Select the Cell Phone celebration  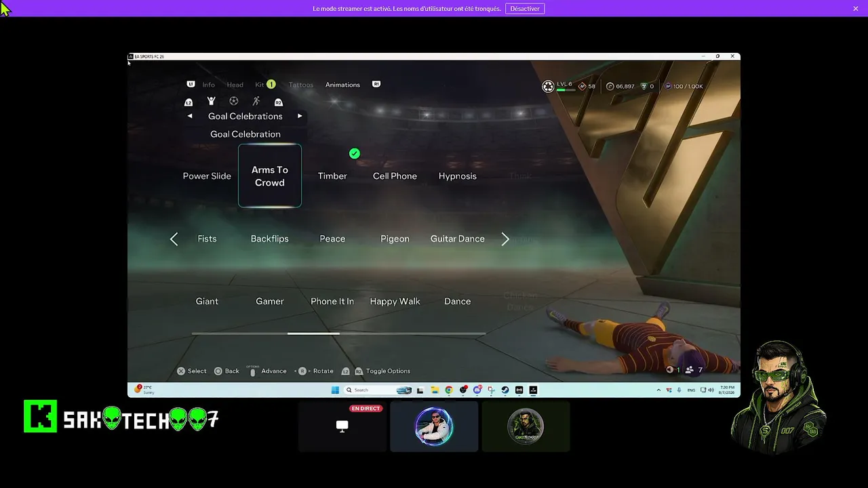coord(395,176)
